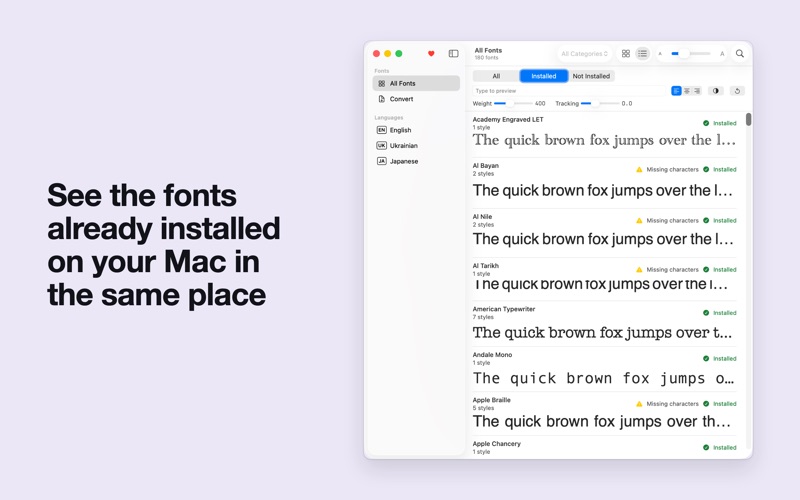Click the Tracking value 0.0
Screen dimensions: 800x500
click(627, 104)
